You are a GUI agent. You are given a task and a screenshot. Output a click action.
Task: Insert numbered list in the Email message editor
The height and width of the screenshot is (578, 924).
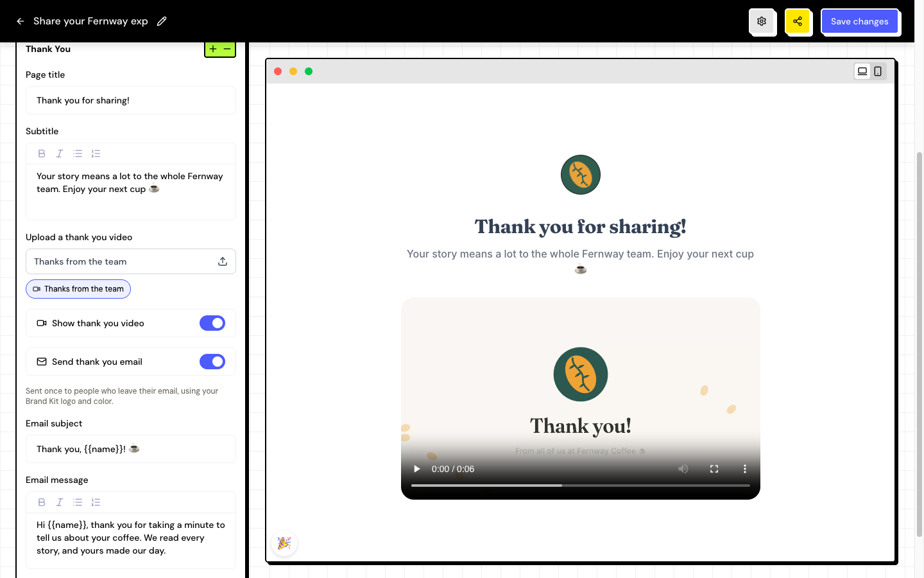click(x=96, y=502)
